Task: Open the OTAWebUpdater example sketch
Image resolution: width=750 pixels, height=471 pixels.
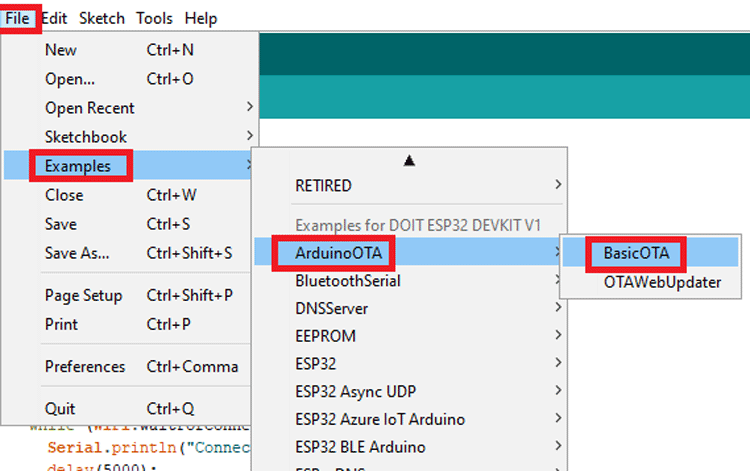Action: pos(651,283)
